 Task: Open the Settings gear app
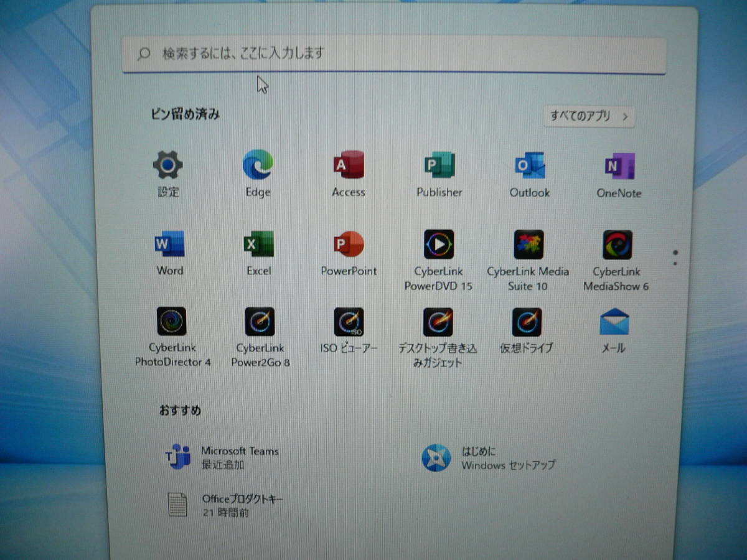pyautogui.click(x=168, y=174)
